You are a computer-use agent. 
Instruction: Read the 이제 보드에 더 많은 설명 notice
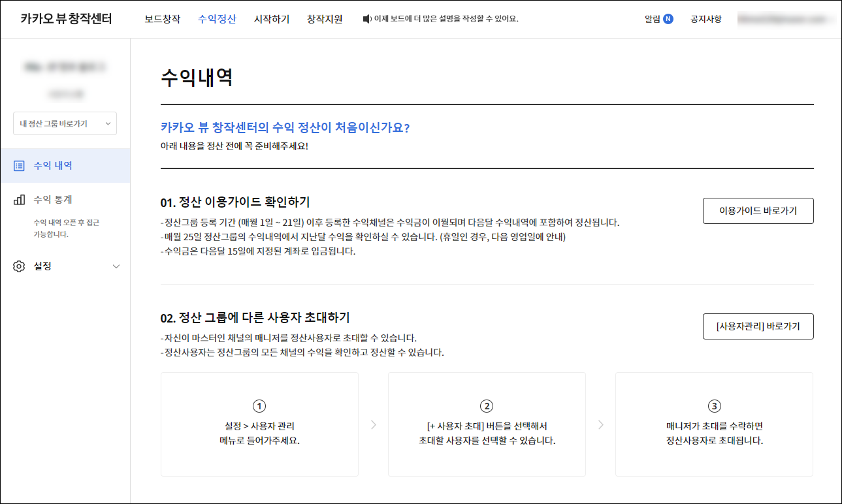[445, 19]
